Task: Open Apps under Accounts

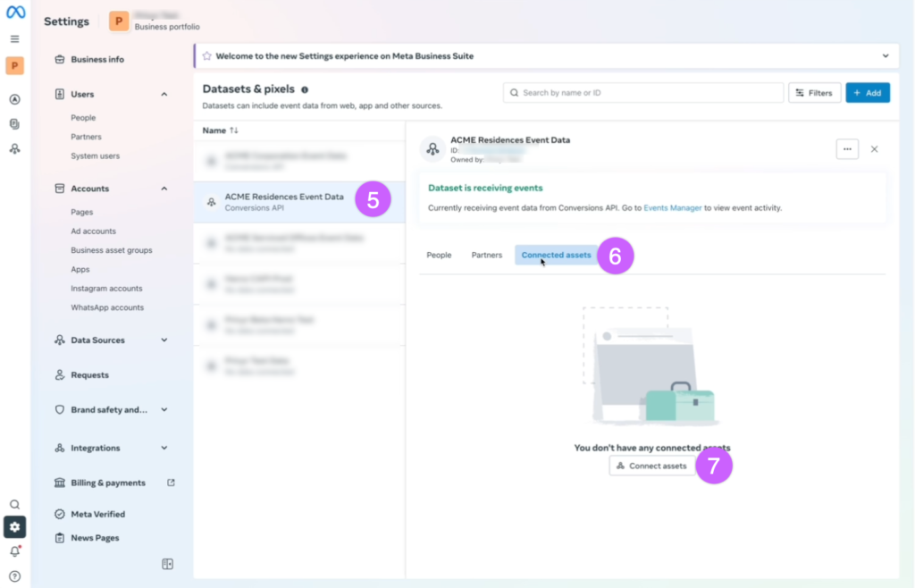Action: click(80, 270)
